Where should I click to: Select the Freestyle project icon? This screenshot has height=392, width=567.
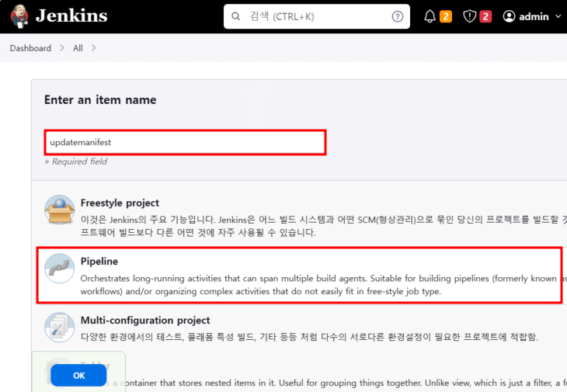pos(59,210)
